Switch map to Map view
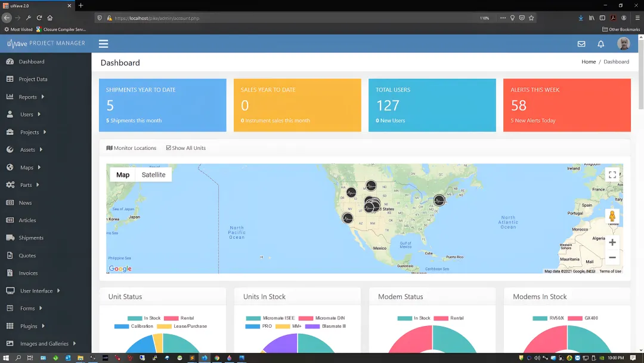 [x=123, y=175]
